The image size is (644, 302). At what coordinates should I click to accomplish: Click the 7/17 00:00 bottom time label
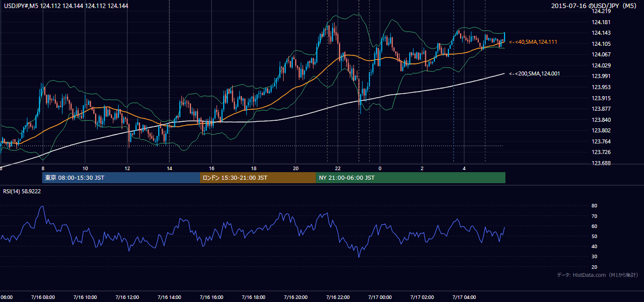[380, 297]
